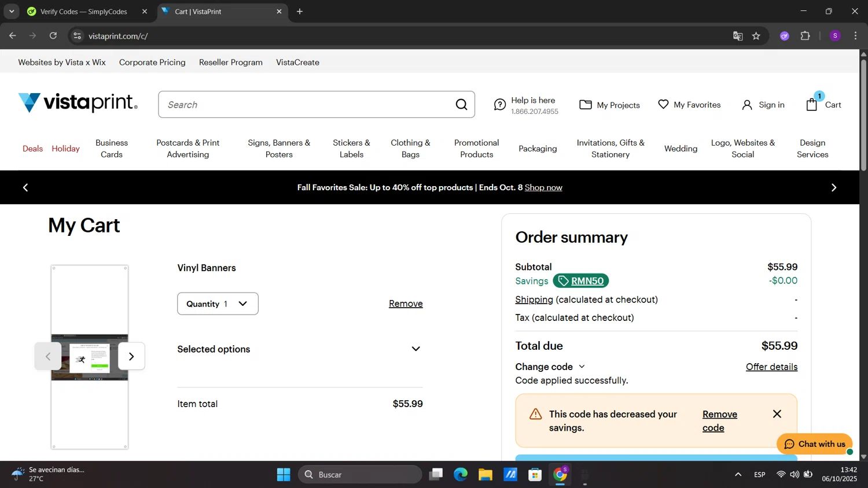Open Windows Start menu
The image size is (868, 488).
[x=284, y=475]
